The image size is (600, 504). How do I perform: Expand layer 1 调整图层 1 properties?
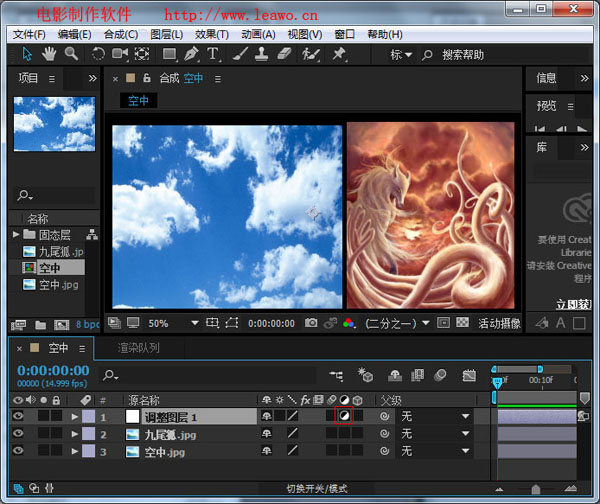click(x=75, y=416)
